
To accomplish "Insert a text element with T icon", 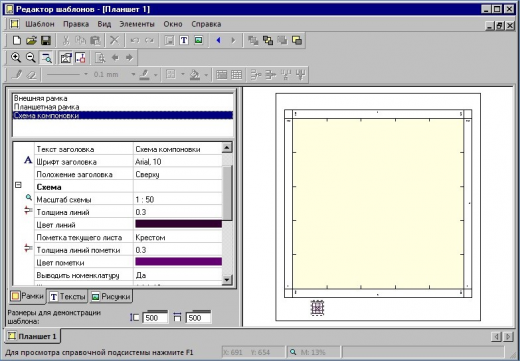I will coord(184,40).
